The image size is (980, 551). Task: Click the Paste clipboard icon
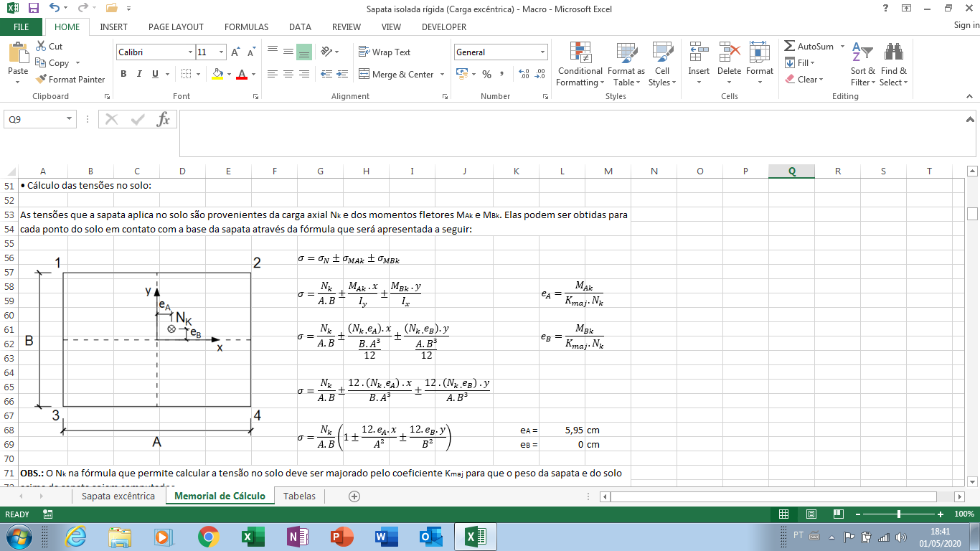[x=18, y=53]
